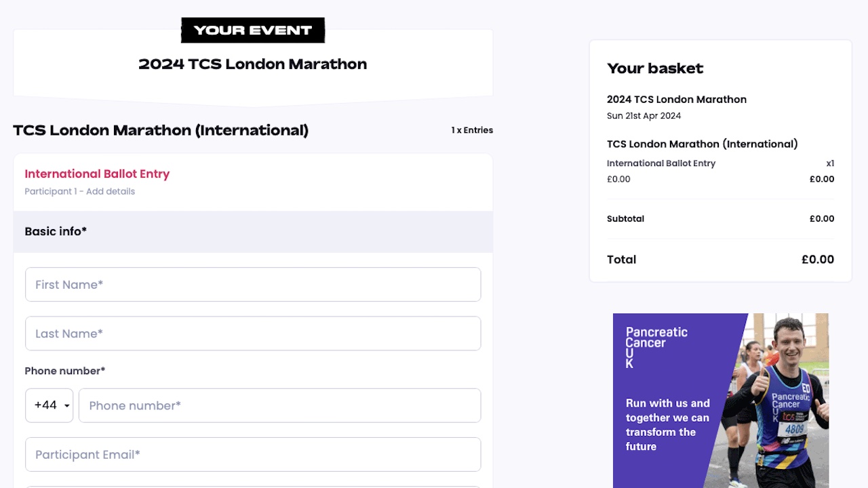Click the subtotal amount £0.00
868x488 pixels.
coord(822,219)
